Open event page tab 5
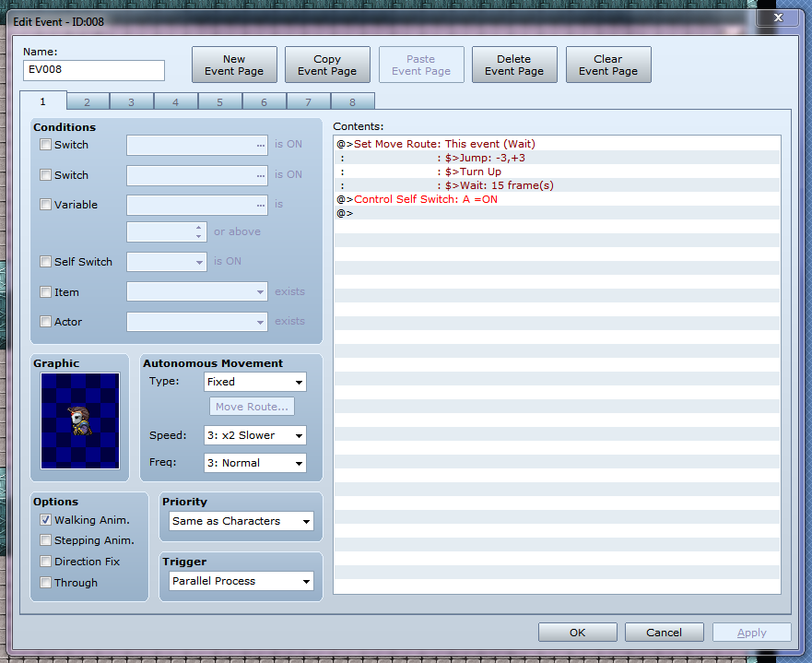Viewport: 812px width, 663px height. tap(219, 102)
